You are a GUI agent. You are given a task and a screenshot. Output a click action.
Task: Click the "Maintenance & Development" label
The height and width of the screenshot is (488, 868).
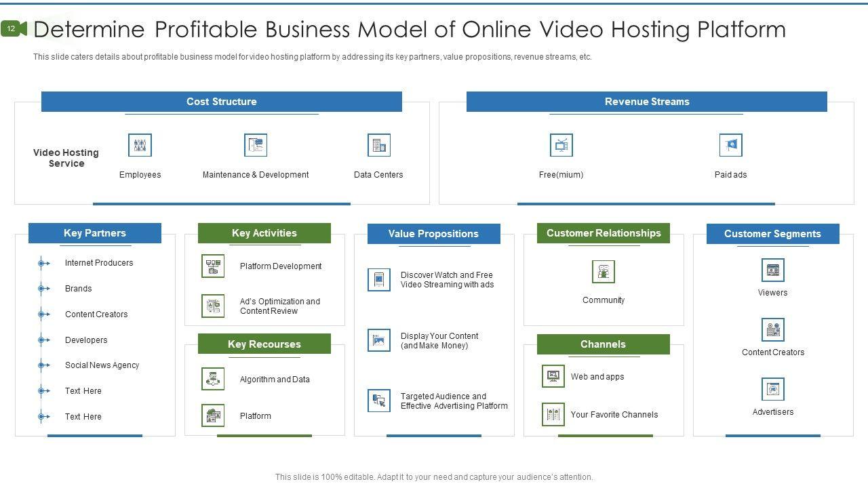(256, 175)
